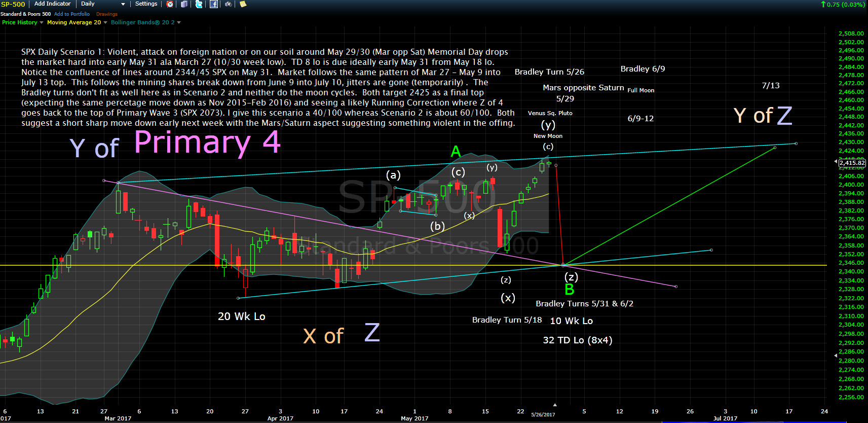Expand the Price History options arrow
This screenshot has width=868, height=423.
point(42,22)
